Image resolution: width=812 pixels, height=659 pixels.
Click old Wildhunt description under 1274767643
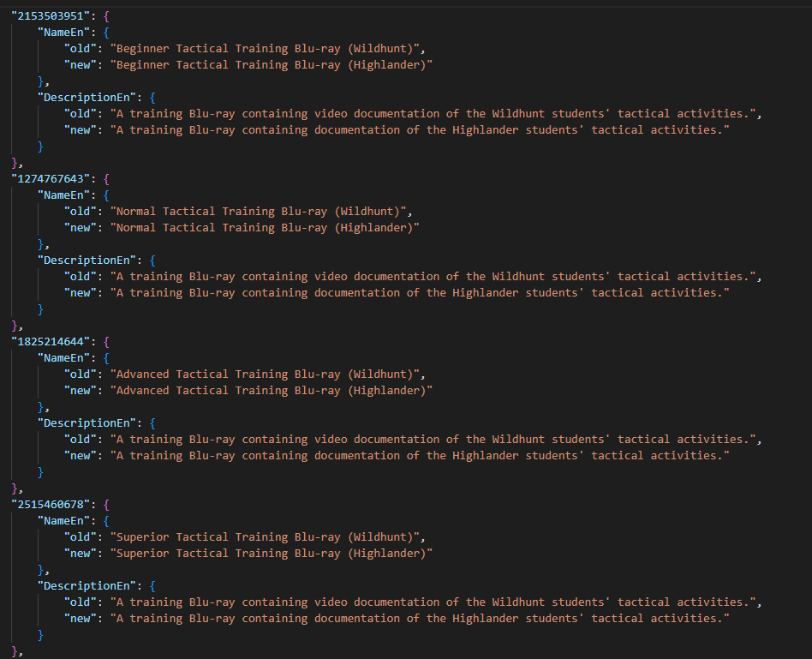[433, 276]
